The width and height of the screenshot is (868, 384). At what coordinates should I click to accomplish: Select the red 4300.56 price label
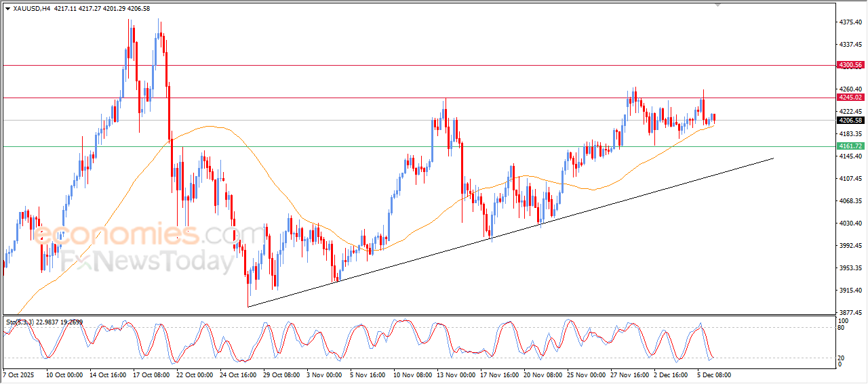pyautogui.click(x=850, y=65)
